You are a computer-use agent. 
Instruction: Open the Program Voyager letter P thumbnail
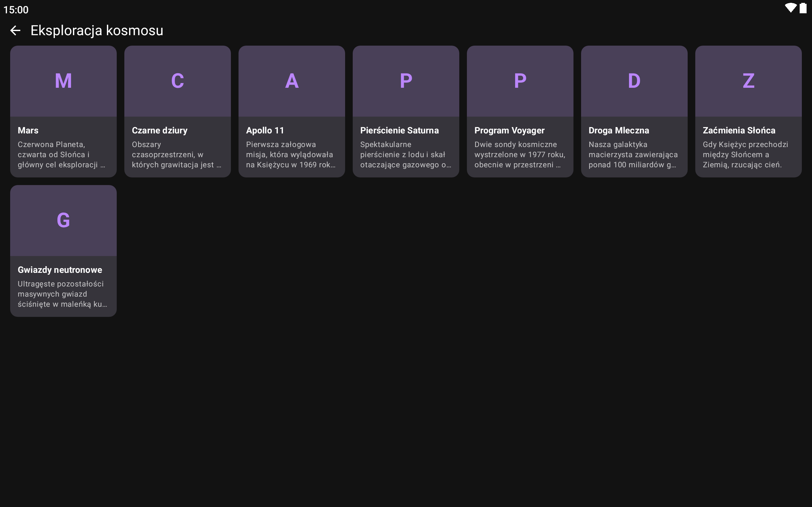point(520,81)
